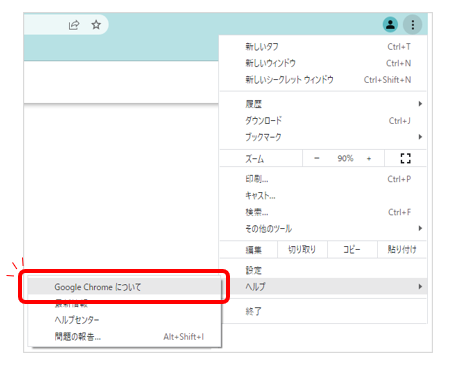Open 検索... from the menu
The height and width of the screenshot is (369, 452).
[323, 212]
